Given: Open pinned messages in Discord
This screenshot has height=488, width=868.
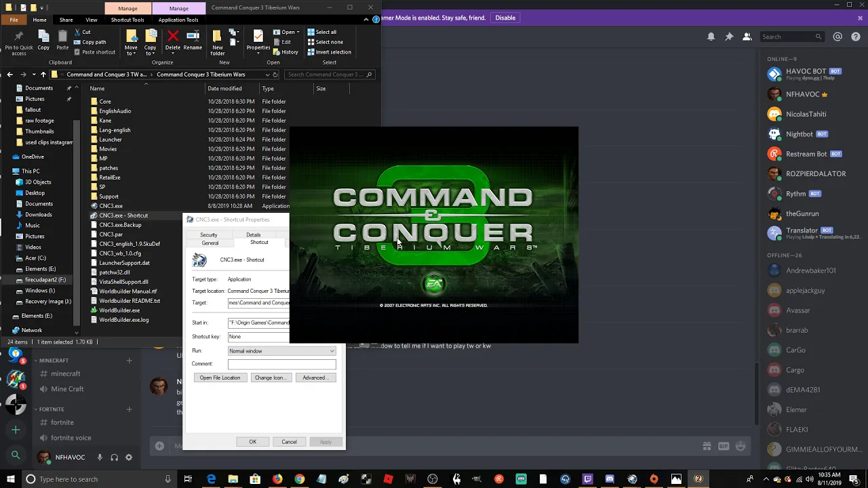Looking at the screenshot, I should [x=729, y=37].
